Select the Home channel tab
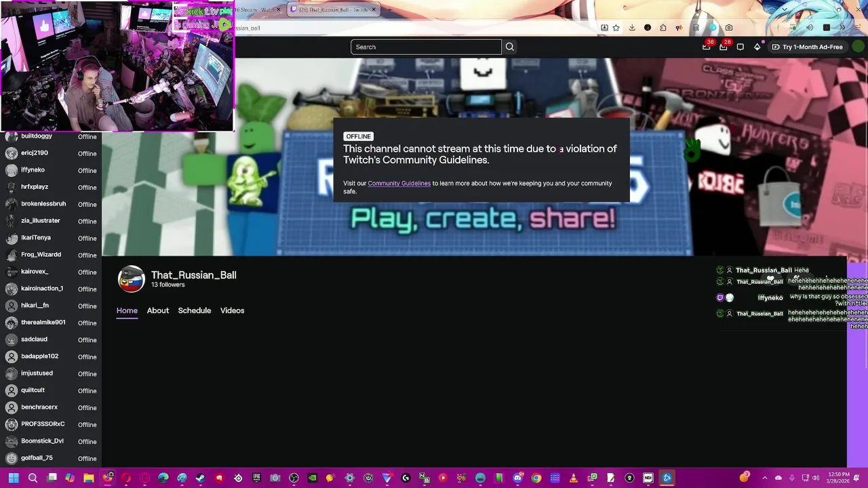The image size is (868, 488). pos(127,310)
